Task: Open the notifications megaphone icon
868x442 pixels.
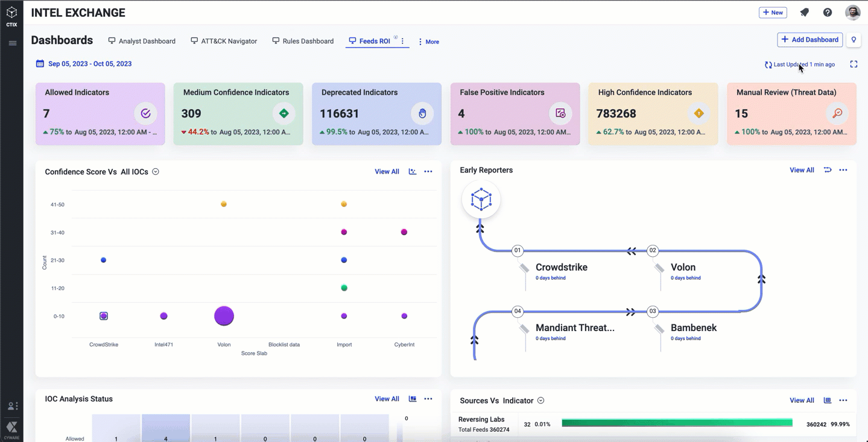Action: tap(804, 13)
